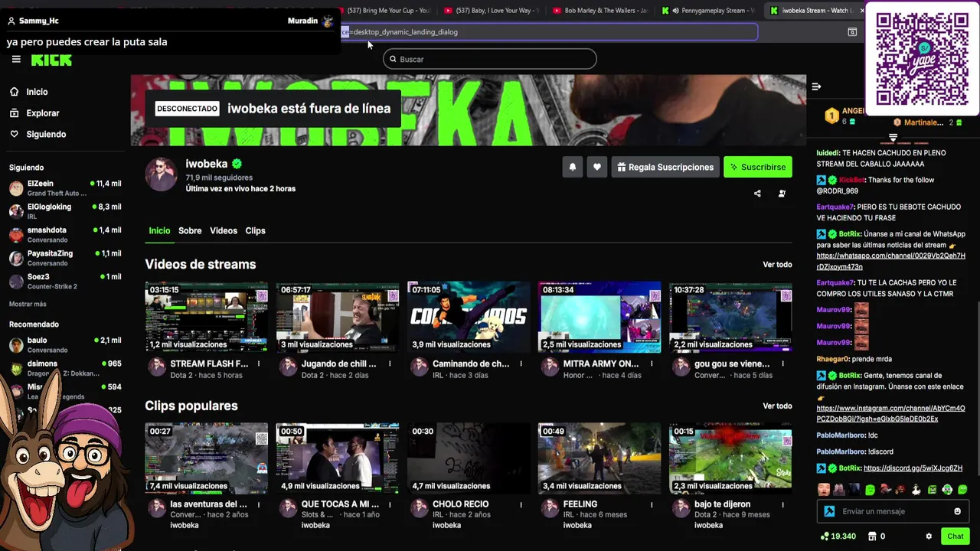This screenshot has height=551, width=980.
Task: Open options menu for gou gou se viene video
Action: pos(782,364)
